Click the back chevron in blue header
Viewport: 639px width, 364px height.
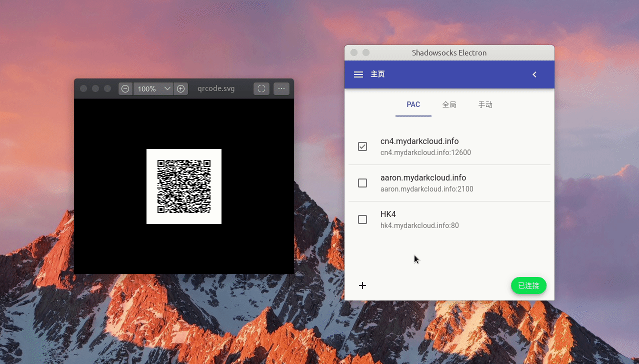534,74
